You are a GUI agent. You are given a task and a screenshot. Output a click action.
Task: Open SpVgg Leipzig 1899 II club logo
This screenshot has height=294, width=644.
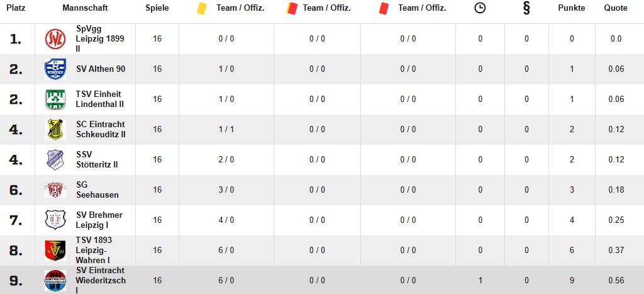(x=55, y=39)
